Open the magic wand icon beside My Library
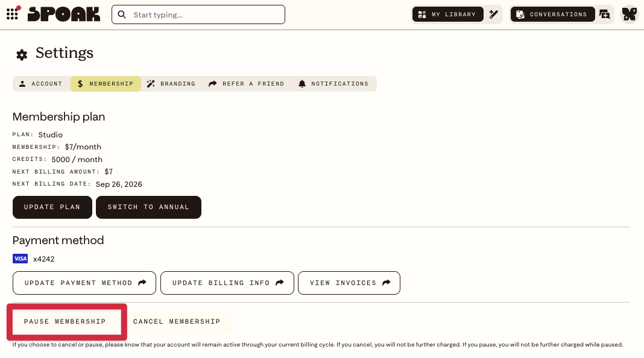Viewport: 644px width, 358px height. (x=494, y=14)
